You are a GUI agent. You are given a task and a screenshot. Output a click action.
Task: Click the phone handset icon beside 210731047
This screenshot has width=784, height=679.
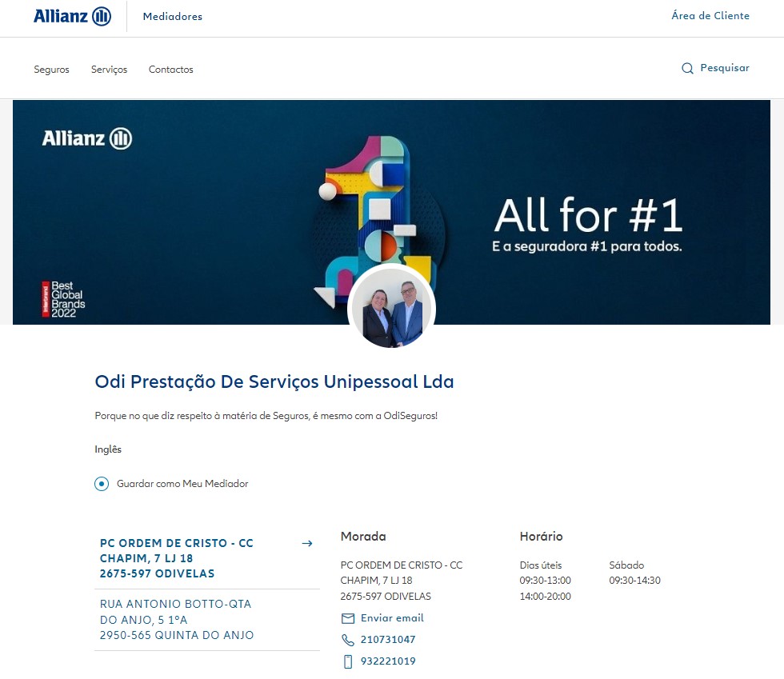347,640
